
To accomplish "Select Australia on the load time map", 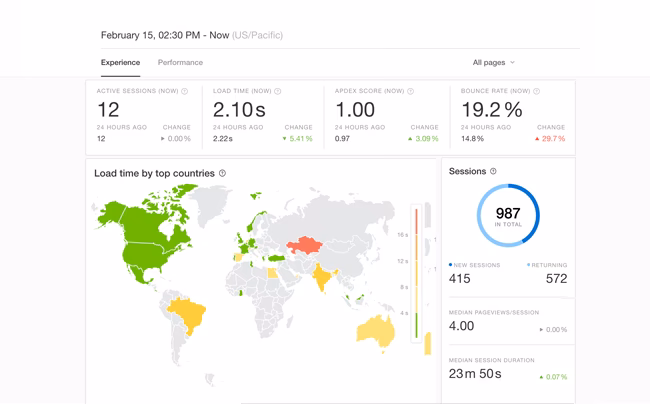I will point(376,333).
